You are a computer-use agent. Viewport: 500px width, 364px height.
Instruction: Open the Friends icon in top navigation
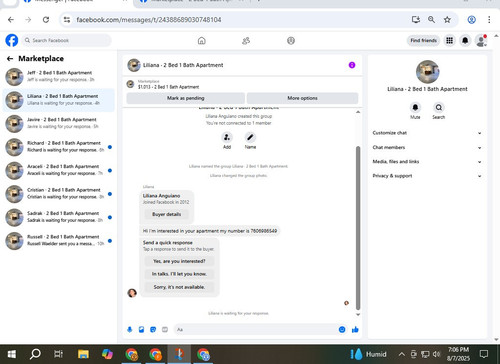(246, 41)
